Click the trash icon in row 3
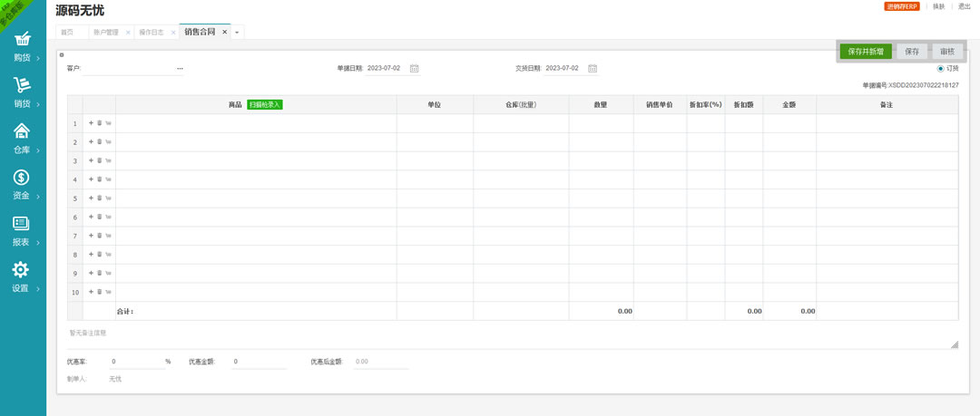Screen dimensions: 980x416 (100, 160)
